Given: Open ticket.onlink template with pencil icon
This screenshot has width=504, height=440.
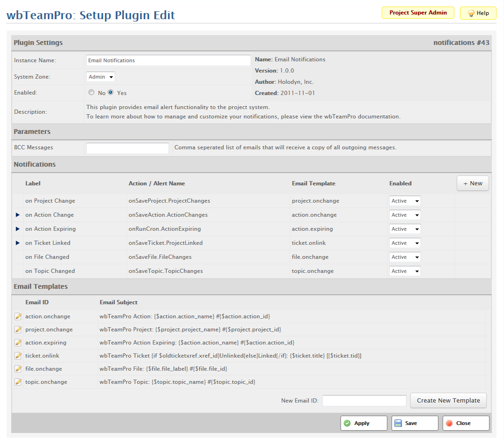Looking at the screenshot, I should point(18,356).
